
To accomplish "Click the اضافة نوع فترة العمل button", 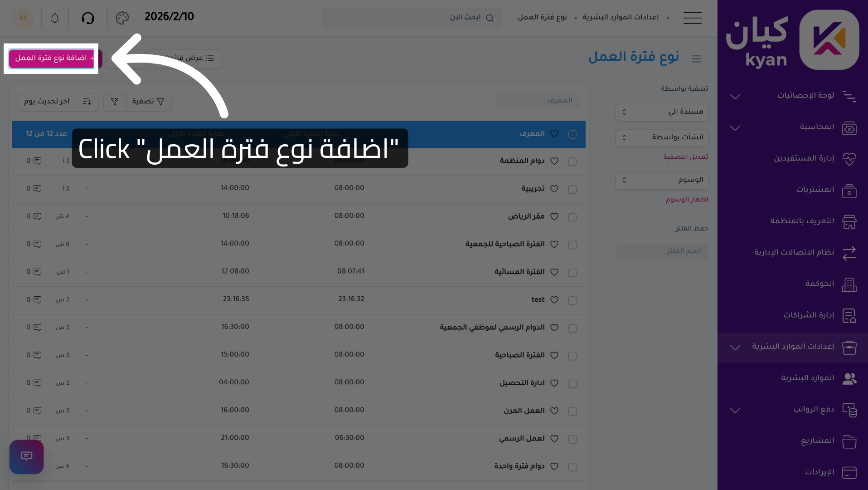I will [51, 59].
